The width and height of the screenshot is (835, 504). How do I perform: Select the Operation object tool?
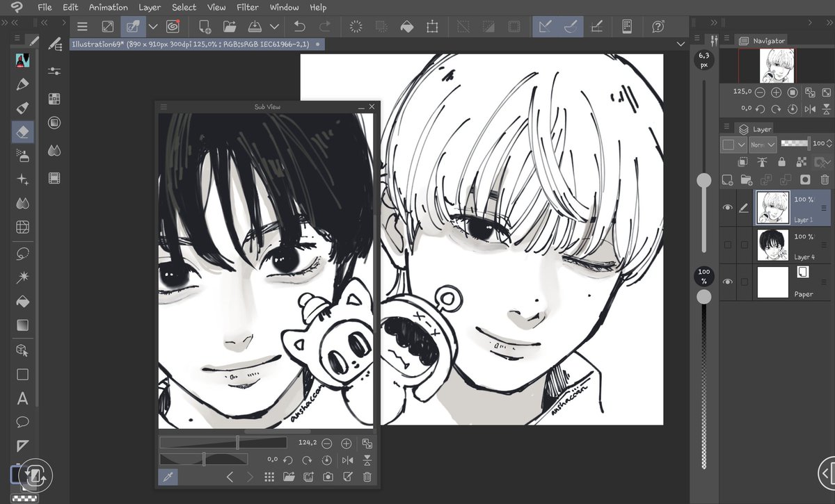coord(22,350)
